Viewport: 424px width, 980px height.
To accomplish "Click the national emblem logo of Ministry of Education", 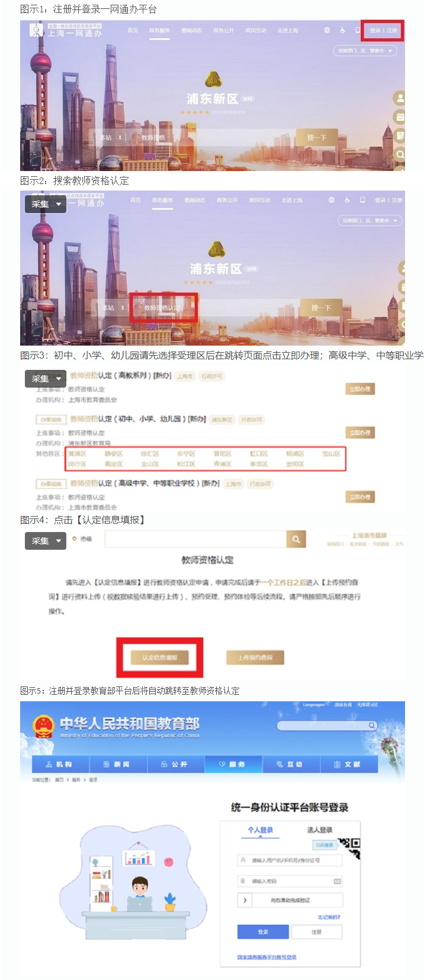I will [43, 726].
